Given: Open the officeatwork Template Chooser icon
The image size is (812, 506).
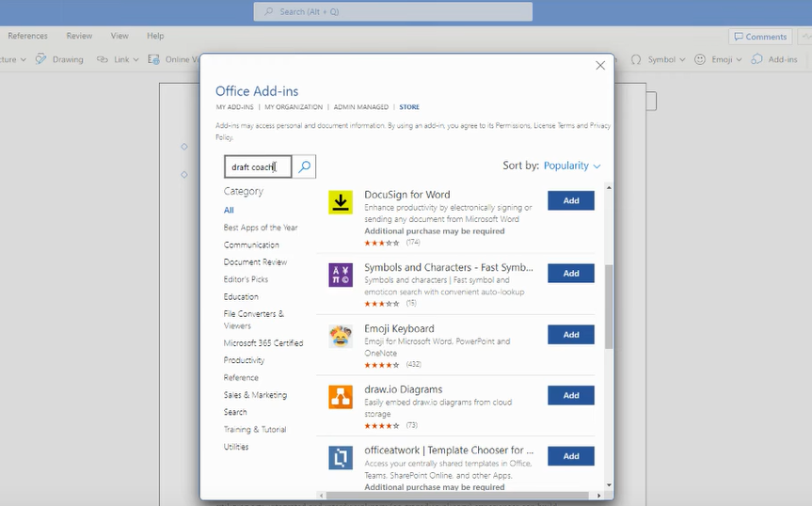Looking at the screenshot, I should [x=341, y=458].
